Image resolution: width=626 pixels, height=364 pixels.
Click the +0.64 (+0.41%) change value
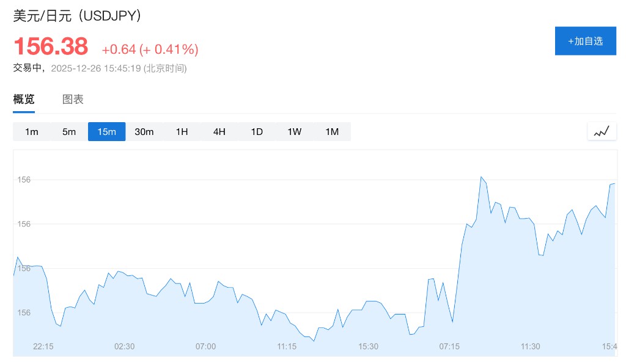click(150, 49)
